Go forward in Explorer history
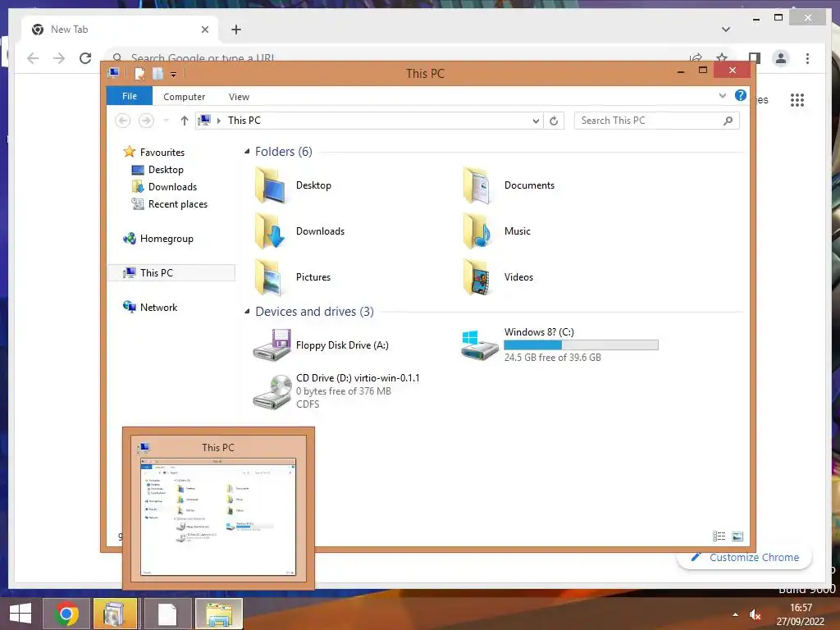The image size is (840, 630). tap(146, 121)
